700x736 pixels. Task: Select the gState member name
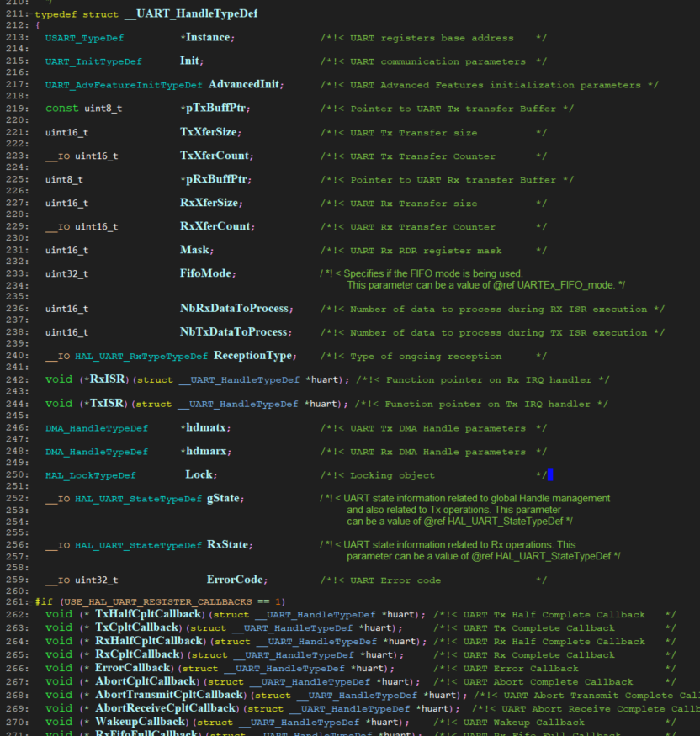(x=224, y=498)
